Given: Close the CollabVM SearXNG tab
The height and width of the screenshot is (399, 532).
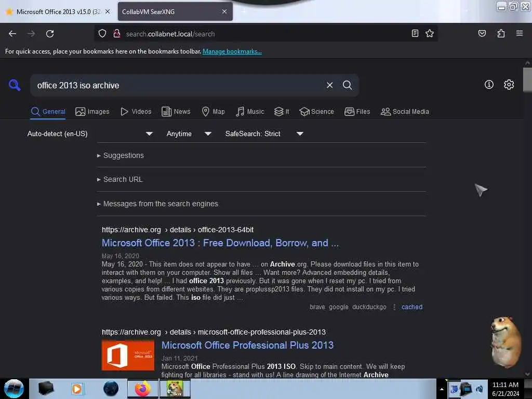Looking at the screenshot, I should (224, 11).
